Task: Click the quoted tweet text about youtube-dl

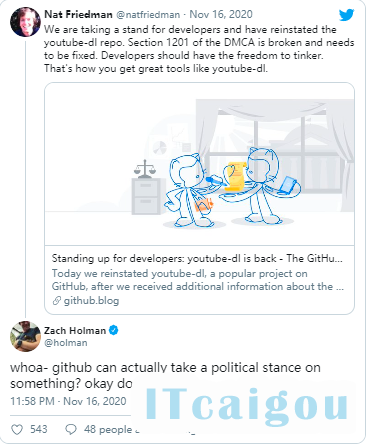Action: tap(199, 49)
